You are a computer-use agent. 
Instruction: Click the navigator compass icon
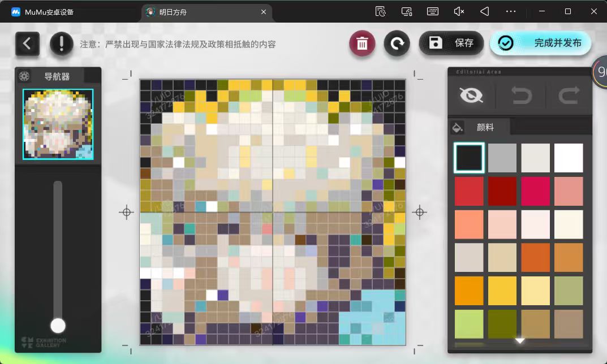pos(24,76)
